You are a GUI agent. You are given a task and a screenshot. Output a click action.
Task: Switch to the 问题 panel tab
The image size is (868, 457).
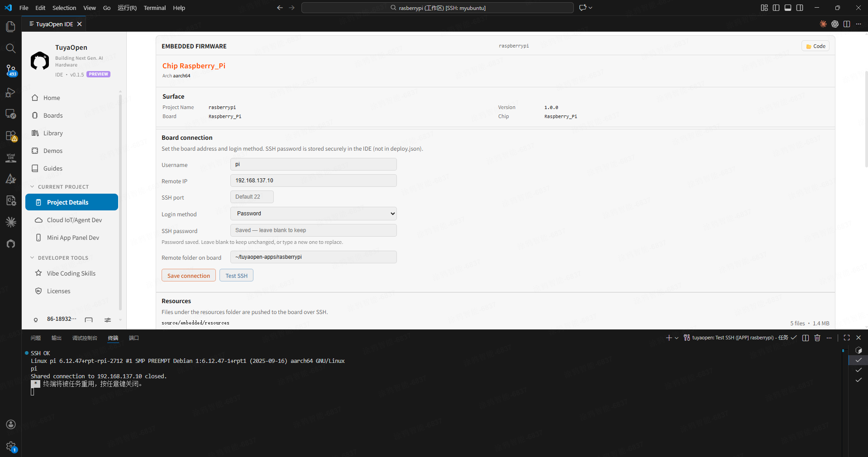click(x=36, y=338)
